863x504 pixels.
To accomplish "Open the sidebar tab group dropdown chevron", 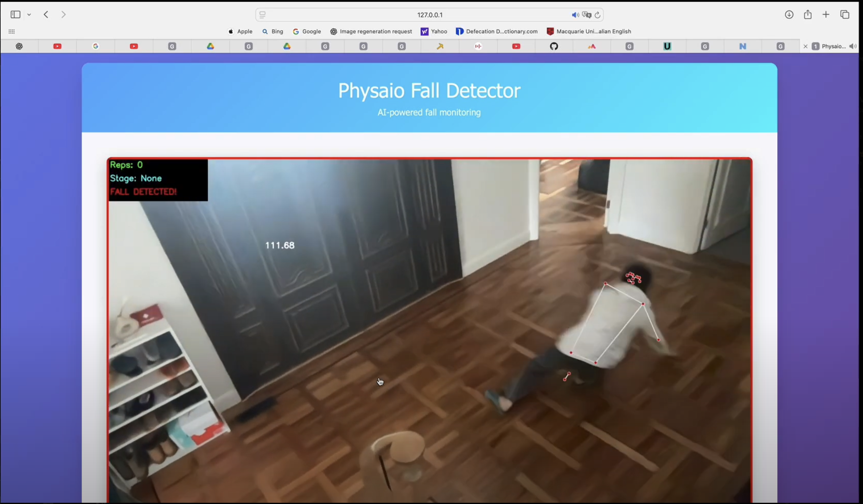I will click(x=29, y=15).
